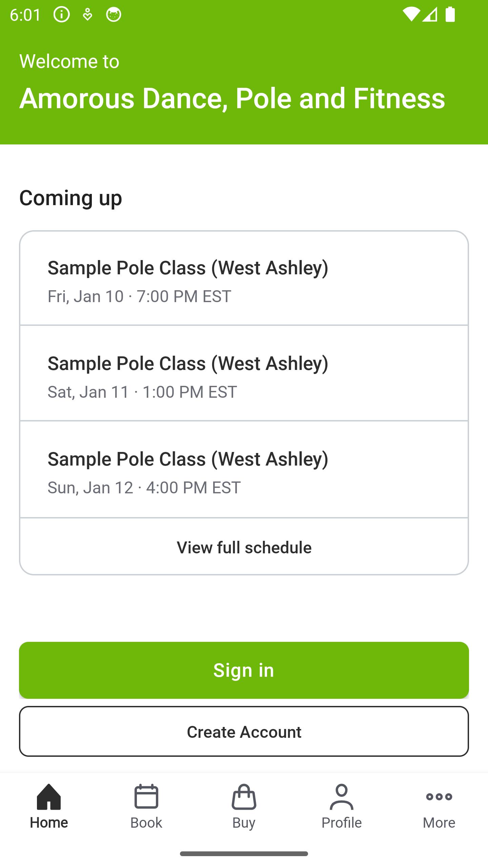Switch to the Profile tab label
Image resolution: width=488 pixels, height=868 pixels.
click(342, 823)
